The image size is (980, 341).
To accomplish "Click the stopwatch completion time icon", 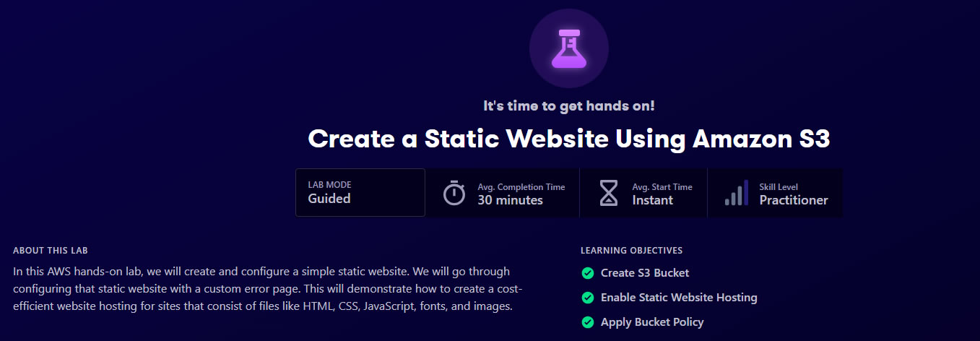I will (454, 193).
